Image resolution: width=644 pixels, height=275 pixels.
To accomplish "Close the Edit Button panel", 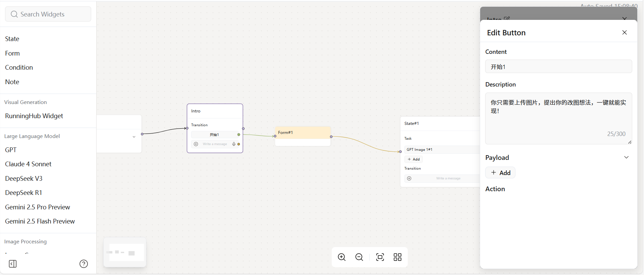I will point(624,33).
